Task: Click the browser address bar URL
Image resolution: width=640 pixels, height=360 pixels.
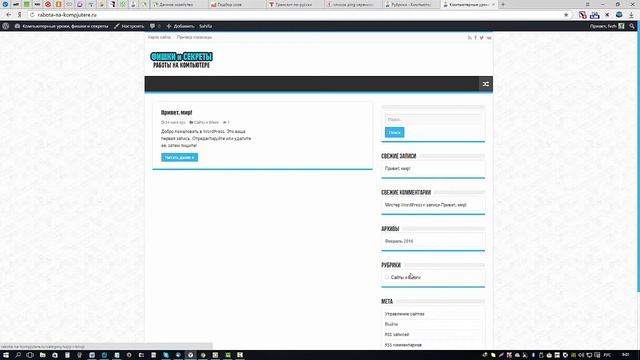Action: (67, 15)
